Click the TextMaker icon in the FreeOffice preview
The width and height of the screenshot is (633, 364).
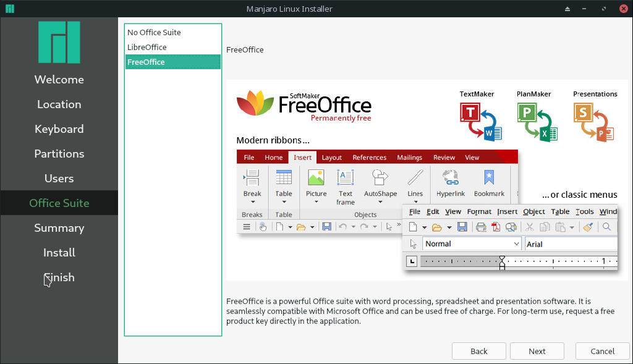point(480,122)
